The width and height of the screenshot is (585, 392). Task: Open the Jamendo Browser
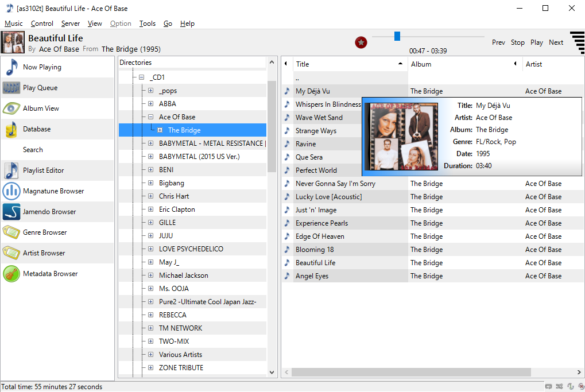click(x=57, y=212)
